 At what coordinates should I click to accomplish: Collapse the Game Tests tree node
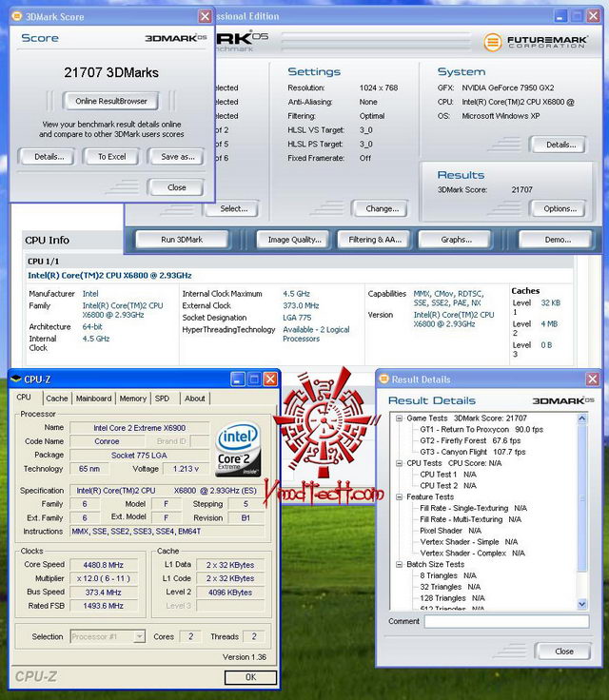pyautogui.click(x=399, y=418)
